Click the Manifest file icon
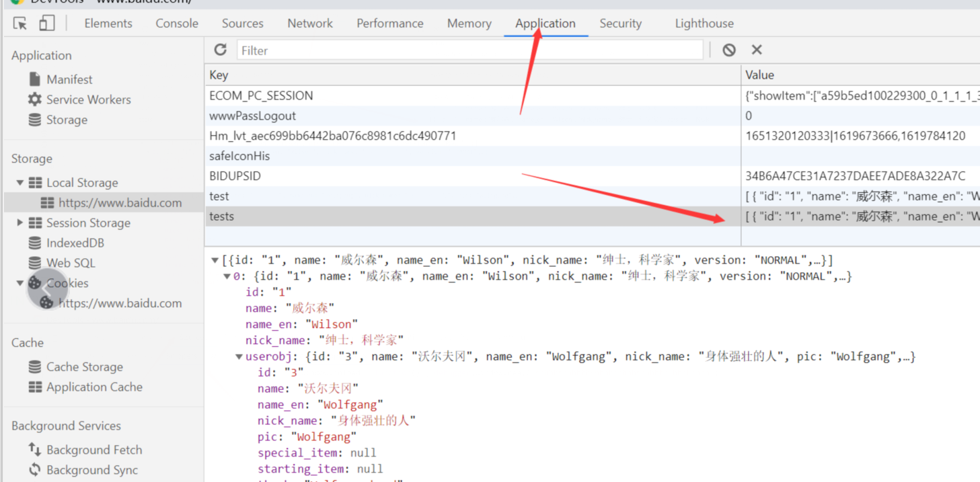The image size is (980, 482). tap(35, 79)
